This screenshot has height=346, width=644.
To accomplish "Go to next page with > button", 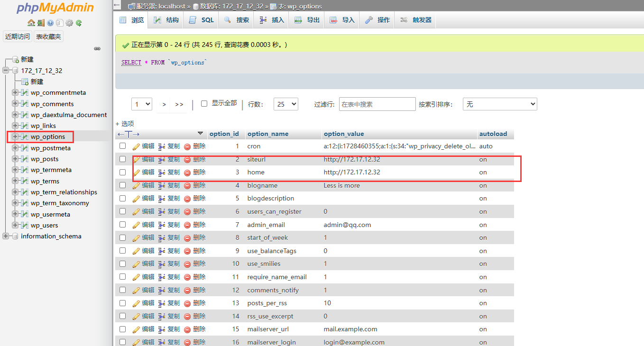I will pos(164,104).
